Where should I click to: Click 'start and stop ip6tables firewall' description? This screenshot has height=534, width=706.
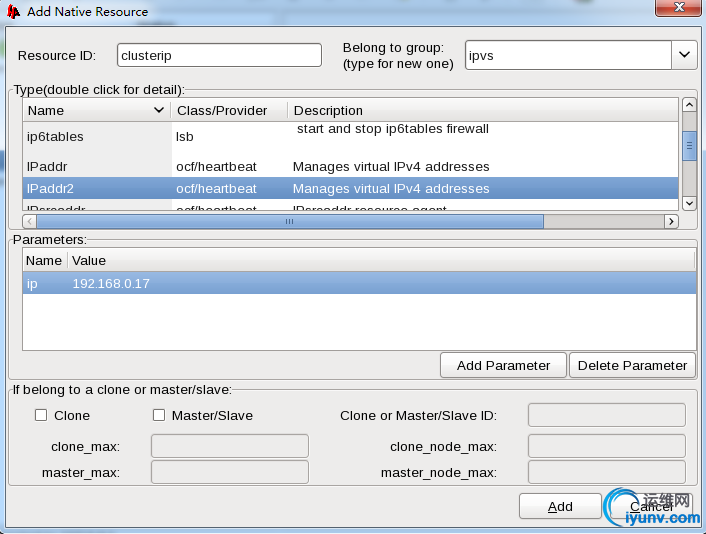click(393, 129)
